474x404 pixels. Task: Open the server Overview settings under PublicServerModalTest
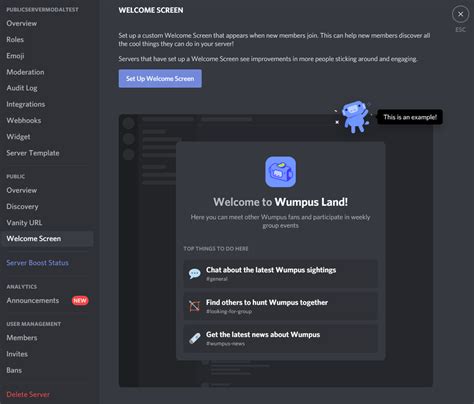click(22, 23)
